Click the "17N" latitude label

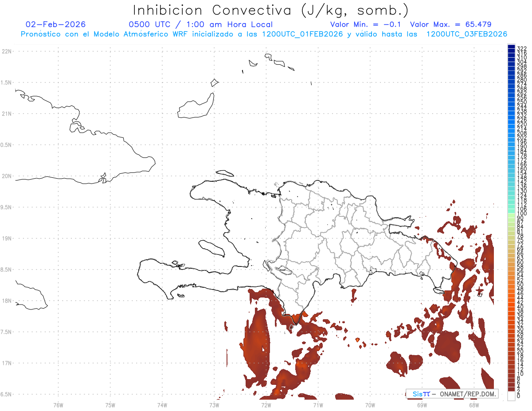pos(6,363)
